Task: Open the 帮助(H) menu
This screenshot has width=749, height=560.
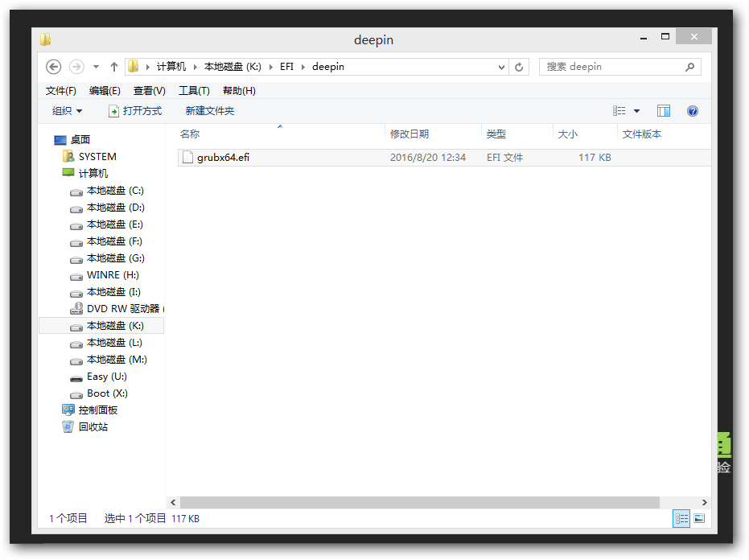Action: tap(239, 91)
